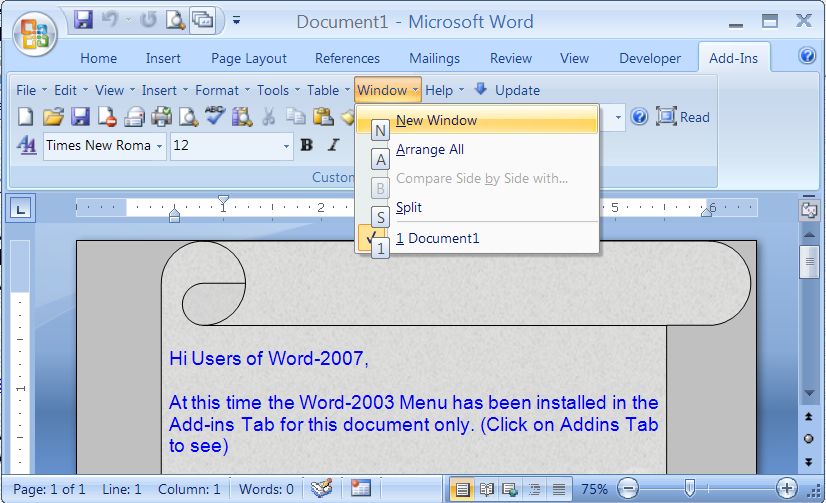
Task: Click the macro recording icon in status bar
Action: pyautogui.click(x=360, y=488)
